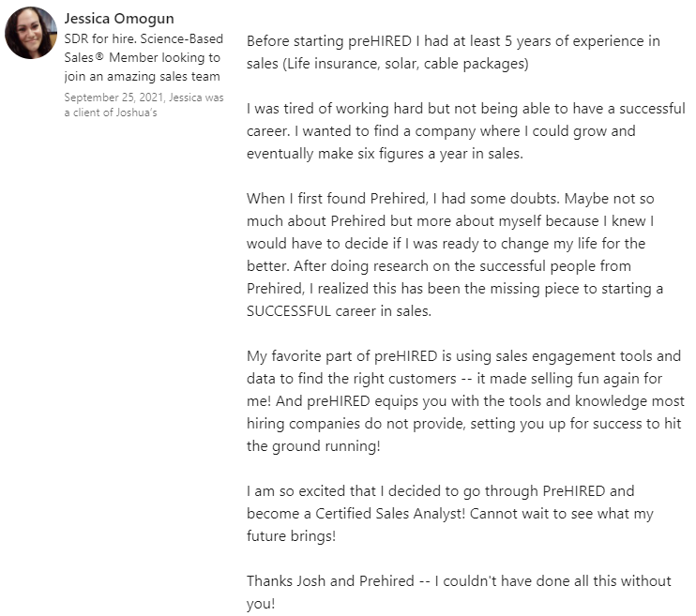The image size is (696, 616).
Task: Click the paragraph starting 'My favorite part'
Action: 463,401
